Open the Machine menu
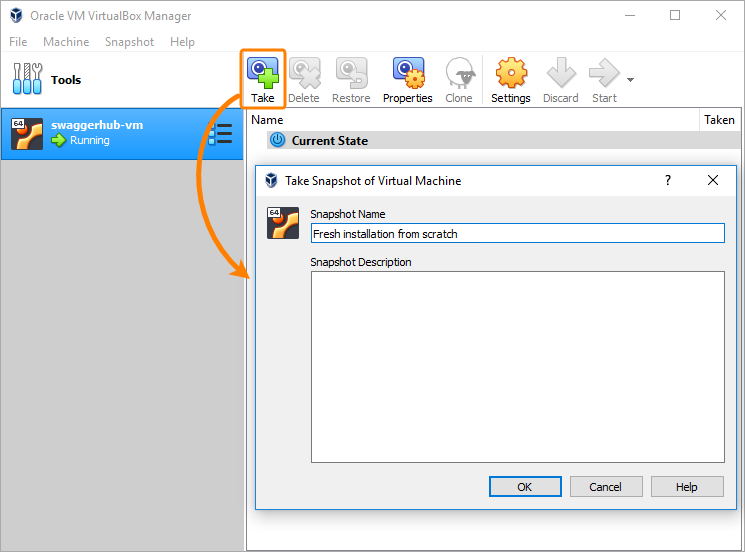 [66, 42]
